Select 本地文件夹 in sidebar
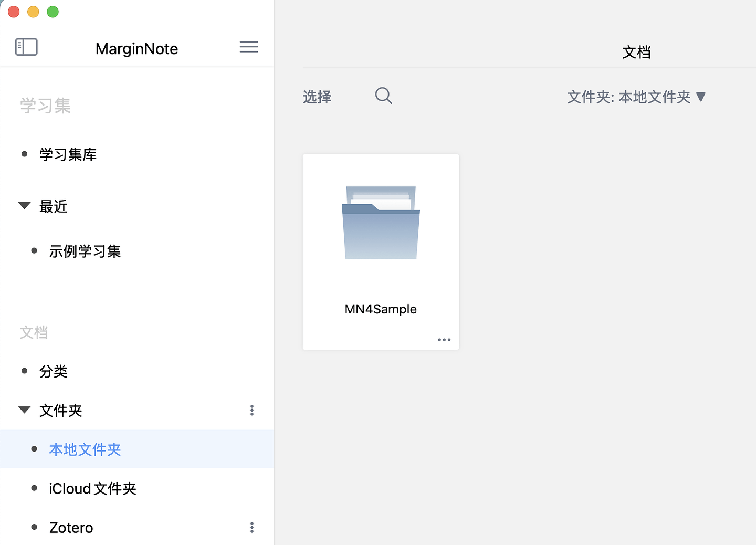The height and width of the screenshot is (545, 756). [x=136, y=449]
